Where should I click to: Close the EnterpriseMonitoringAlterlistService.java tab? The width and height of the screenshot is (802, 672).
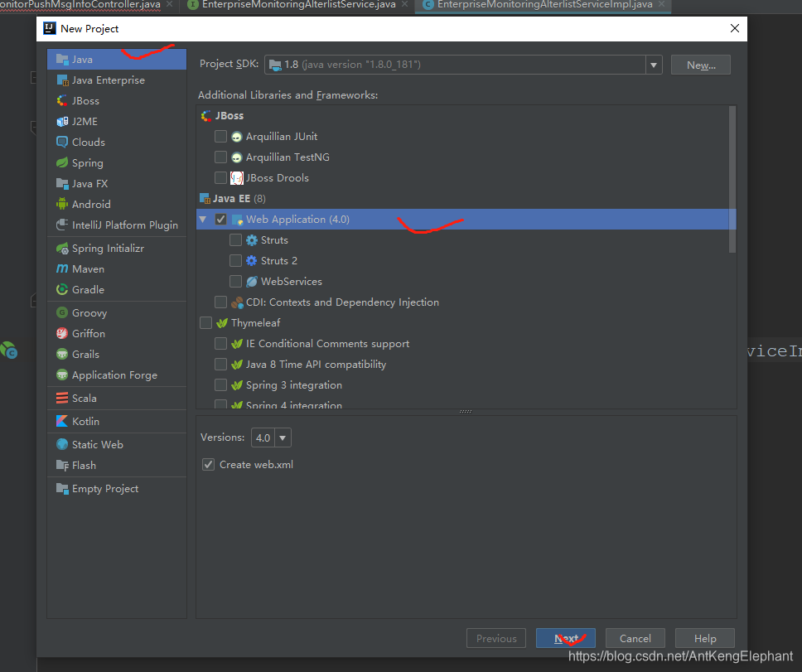pos(404,4)
